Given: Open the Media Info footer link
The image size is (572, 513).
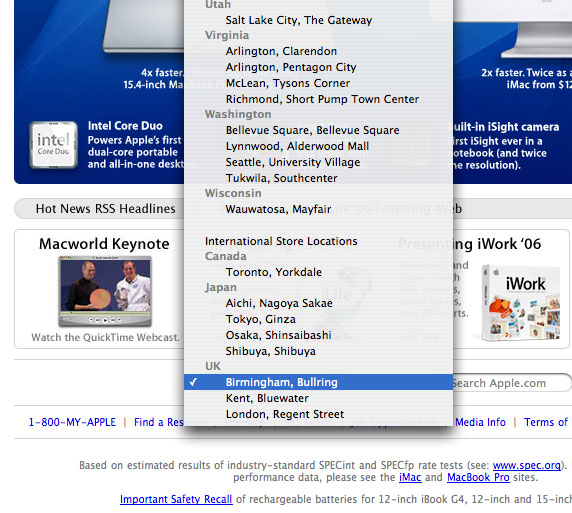Looking at the screenshot, I should (480, 422).
